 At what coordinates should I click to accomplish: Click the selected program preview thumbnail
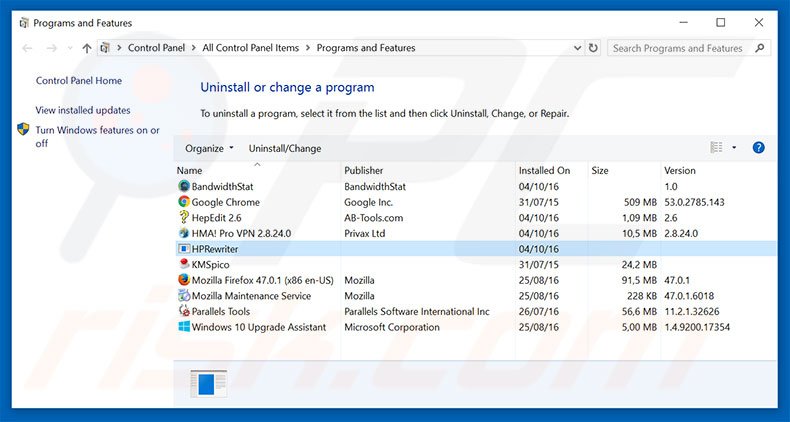[x=209, y=384]
